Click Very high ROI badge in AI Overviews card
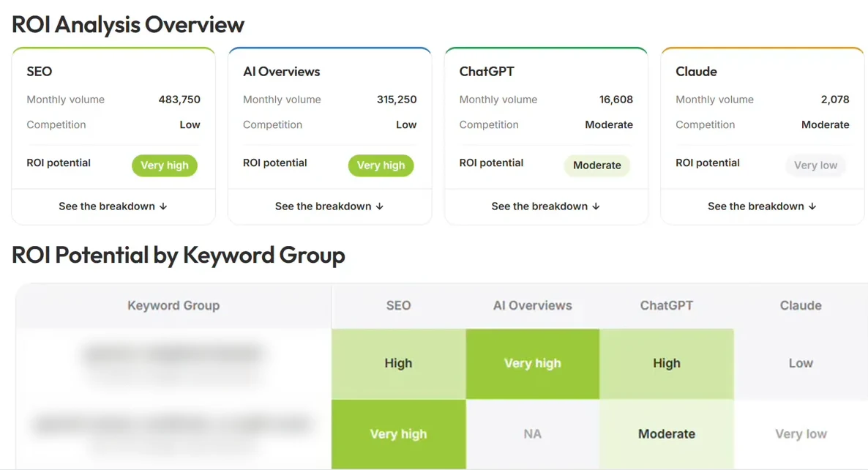Screen dimensions: 868x470 (x=381, y=165)
